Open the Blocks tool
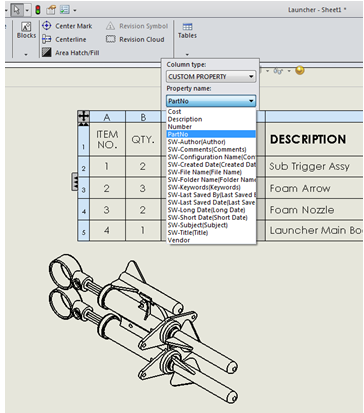 click(x=26, y=30)
